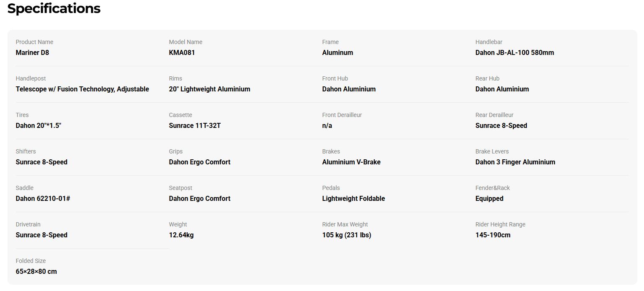644x291 pixels.
Task: Select the Aluminium V-Brake text
Action: pyautogui.click(x=351, y=162)
